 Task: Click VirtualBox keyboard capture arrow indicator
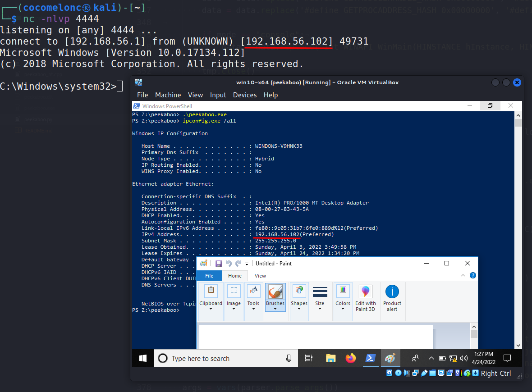tap(475, 373)
